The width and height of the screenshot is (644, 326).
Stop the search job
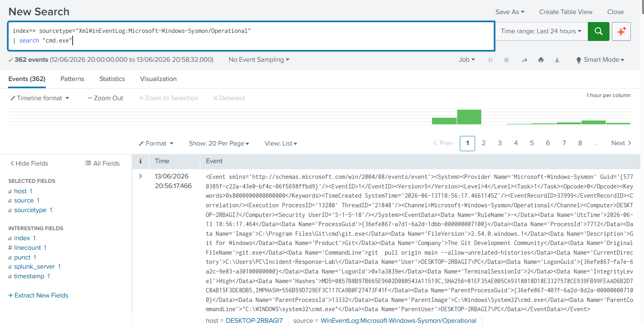[x=506, y=60]
